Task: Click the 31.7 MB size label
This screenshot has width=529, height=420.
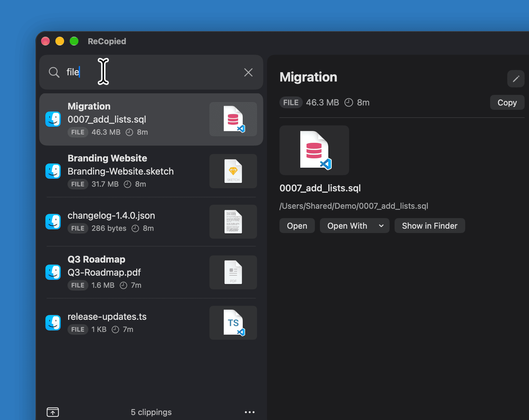Action: coord(105,184)
